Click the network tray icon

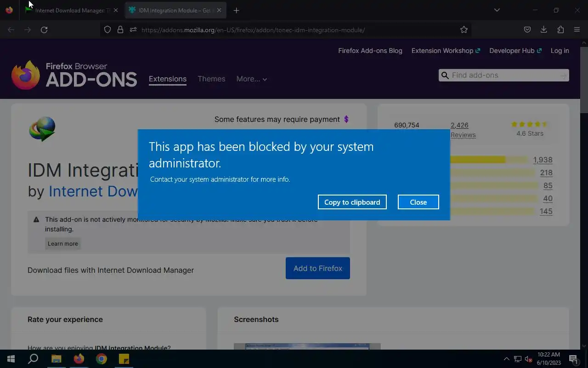tap(518, 359)
